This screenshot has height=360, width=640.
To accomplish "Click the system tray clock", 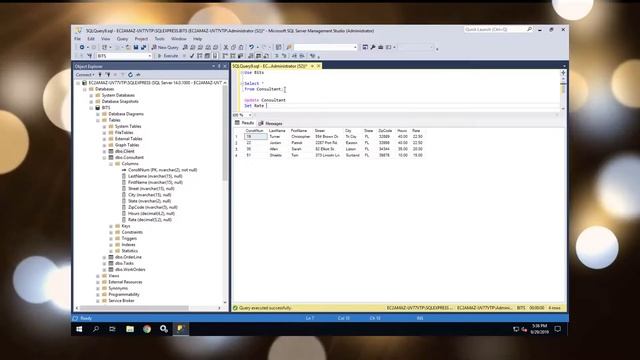I will [539, 329].
